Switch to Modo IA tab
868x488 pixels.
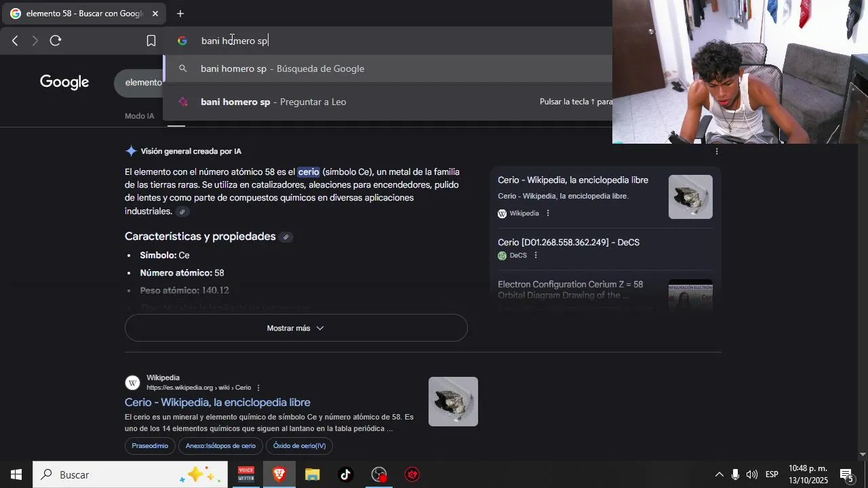pyautogui.click(x=140, y=116)
